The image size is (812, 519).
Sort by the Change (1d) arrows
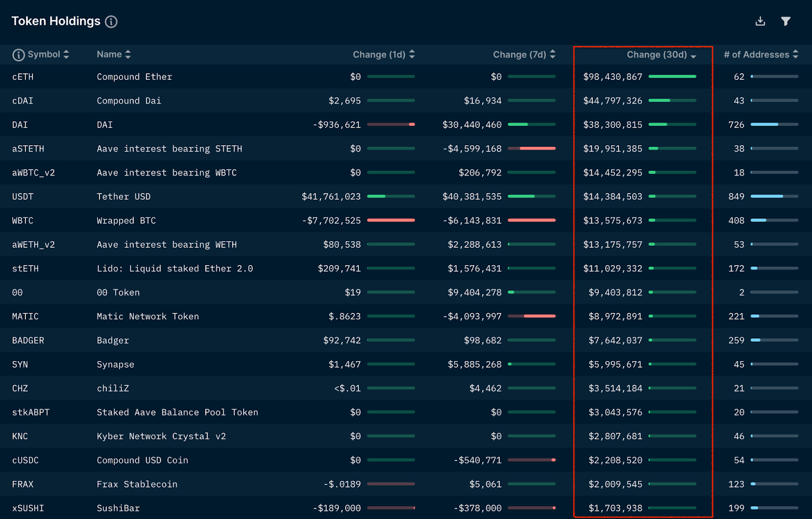[412, 54]
